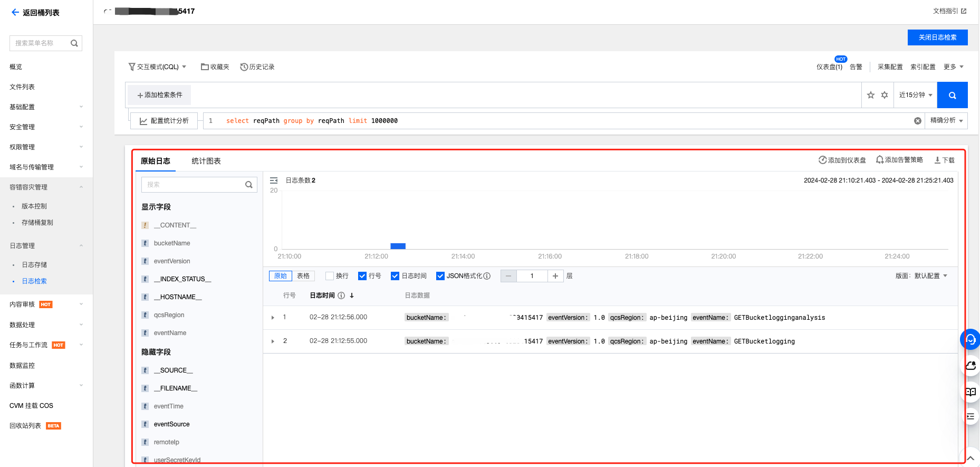The width and height of the screenshot is (980, 467).
Task: Click the info icon beside 日志时间 header
Action: (341, 296)
